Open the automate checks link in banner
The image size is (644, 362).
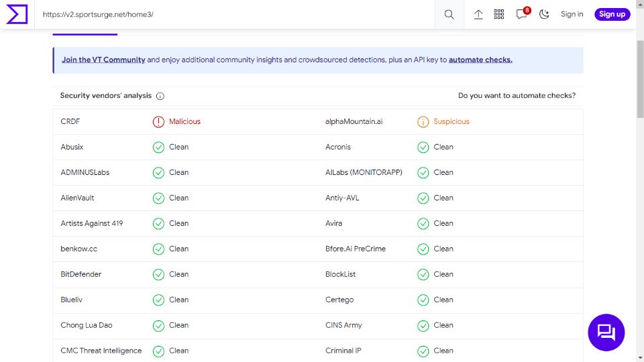point(480,60)
